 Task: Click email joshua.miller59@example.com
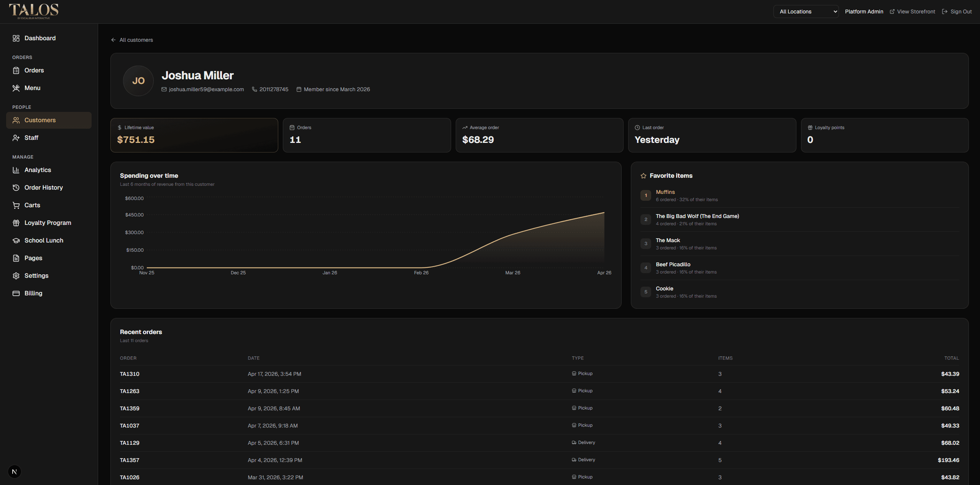(206, 89)
